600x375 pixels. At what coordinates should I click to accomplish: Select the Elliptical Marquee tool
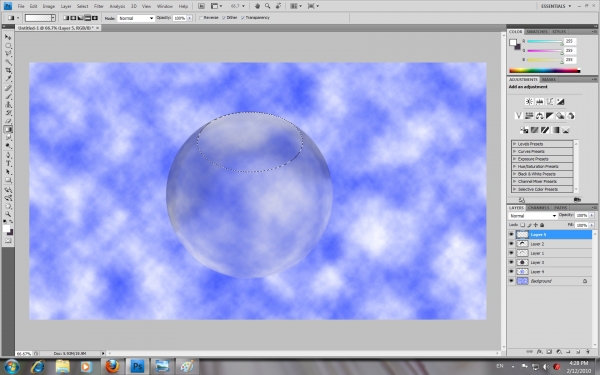click(x=8, y=46)
